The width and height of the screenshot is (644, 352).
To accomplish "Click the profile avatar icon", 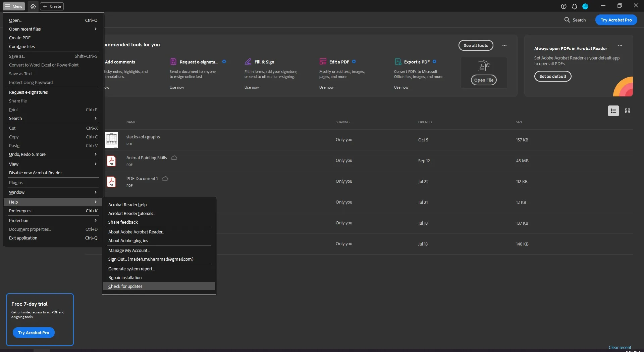I will (x=586, y=6).
